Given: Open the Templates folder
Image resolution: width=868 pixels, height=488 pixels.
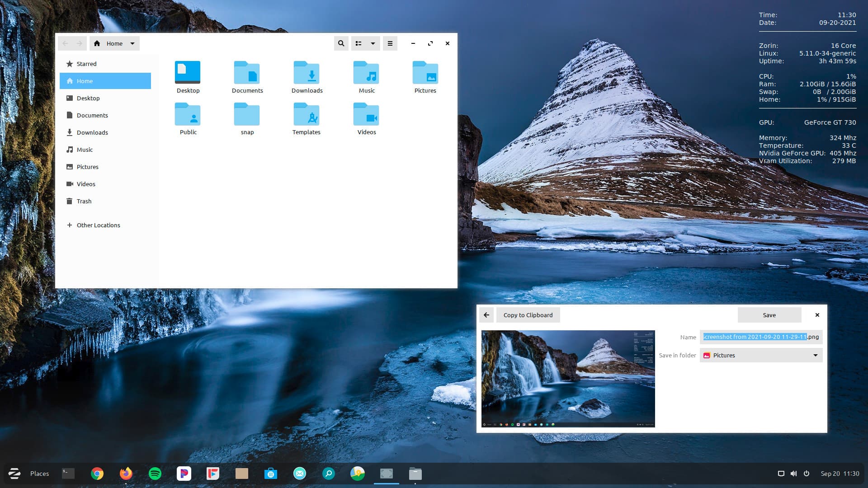Looking at the screenshot, I should [x=306, y=115].
